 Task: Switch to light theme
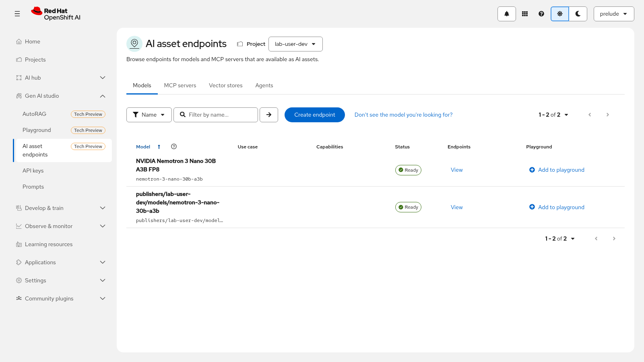pyautogui.click(x=560, y=14)
